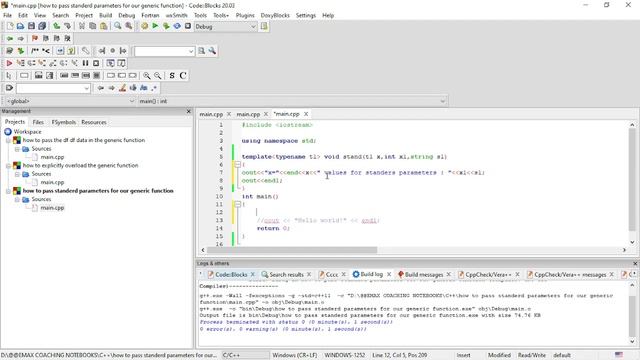The height and width of the screenshot is (360, 640).
Task: Click the editor vertical scrollbar down arrow
Action: point(632,242)
